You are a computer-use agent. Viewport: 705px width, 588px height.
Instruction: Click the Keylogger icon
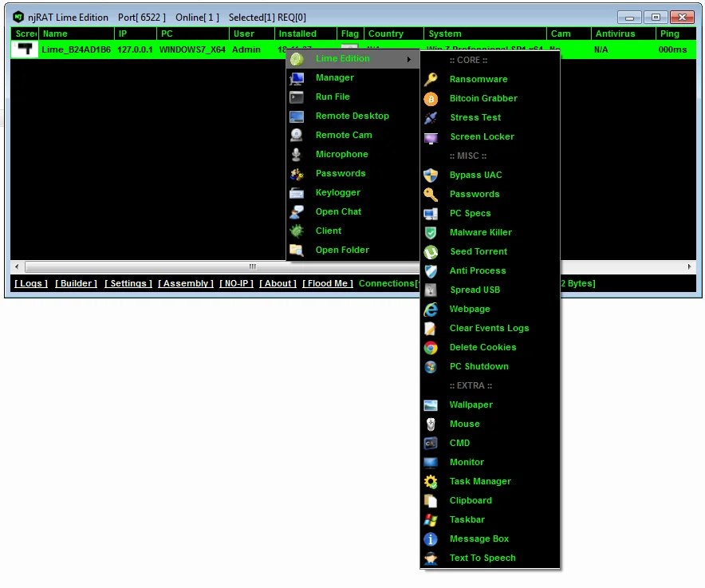click(297, 192)
